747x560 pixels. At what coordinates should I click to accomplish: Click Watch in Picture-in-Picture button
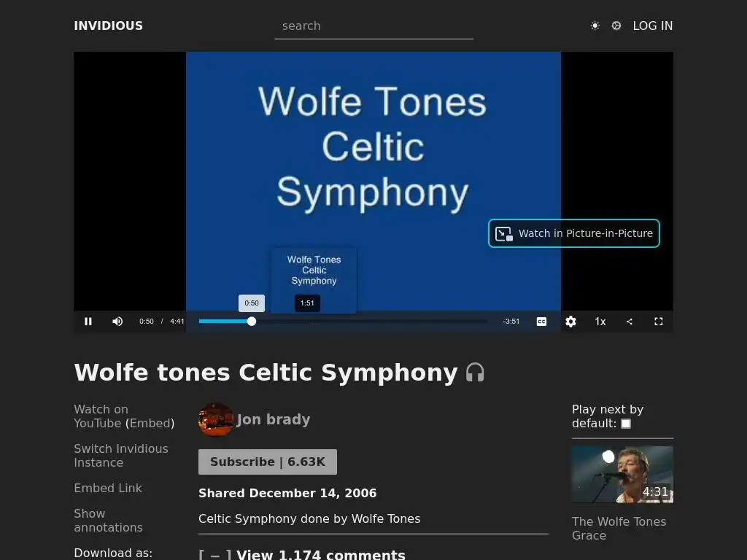tap(574, 233)
